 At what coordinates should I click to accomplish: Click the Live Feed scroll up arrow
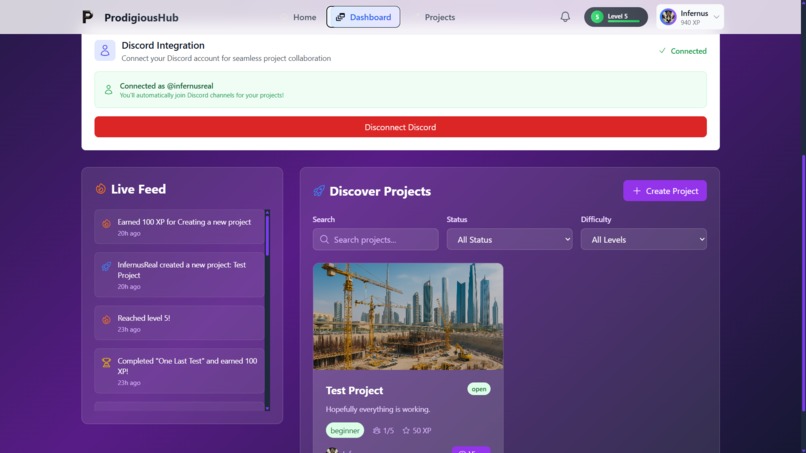tap(267, 212)
